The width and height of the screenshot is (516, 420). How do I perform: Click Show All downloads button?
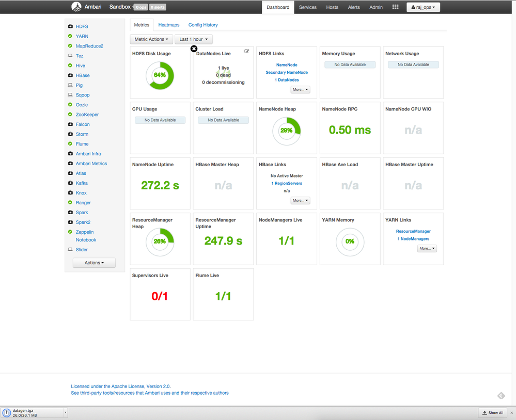(493, 413)
